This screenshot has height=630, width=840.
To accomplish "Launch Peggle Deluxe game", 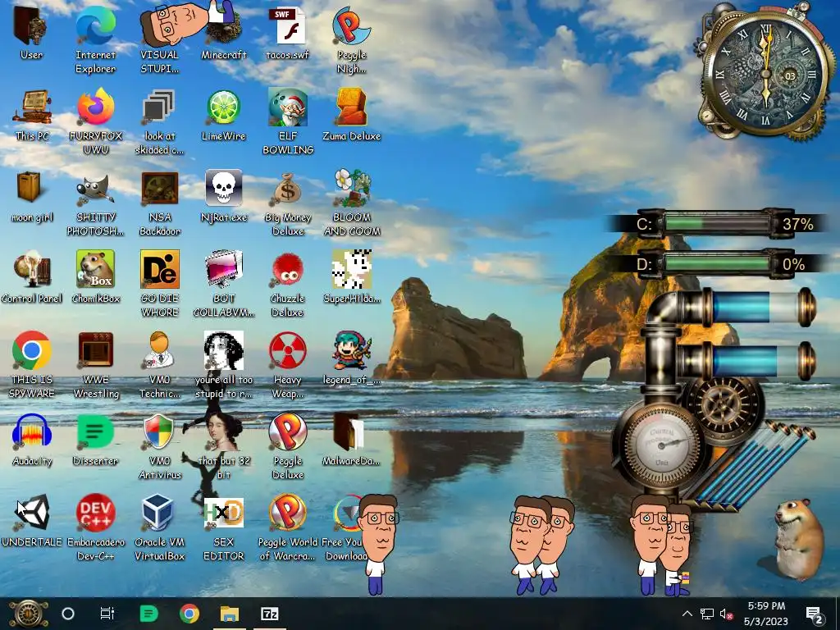I will coord(288,445).
